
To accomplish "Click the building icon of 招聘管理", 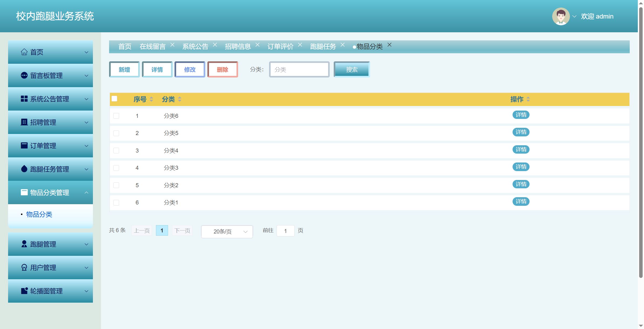I will click(24, 122).
